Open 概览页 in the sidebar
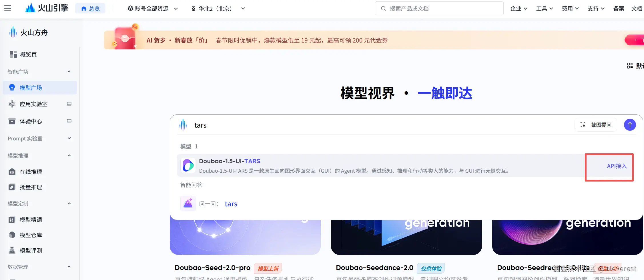Screen dimensions: 644x280 pyautogui.click(x=40, y=54)
